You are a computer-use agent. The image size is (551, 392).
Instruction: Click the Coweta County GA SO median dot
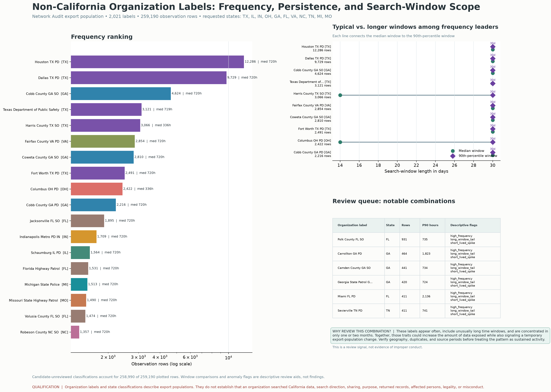pos(493,120)
